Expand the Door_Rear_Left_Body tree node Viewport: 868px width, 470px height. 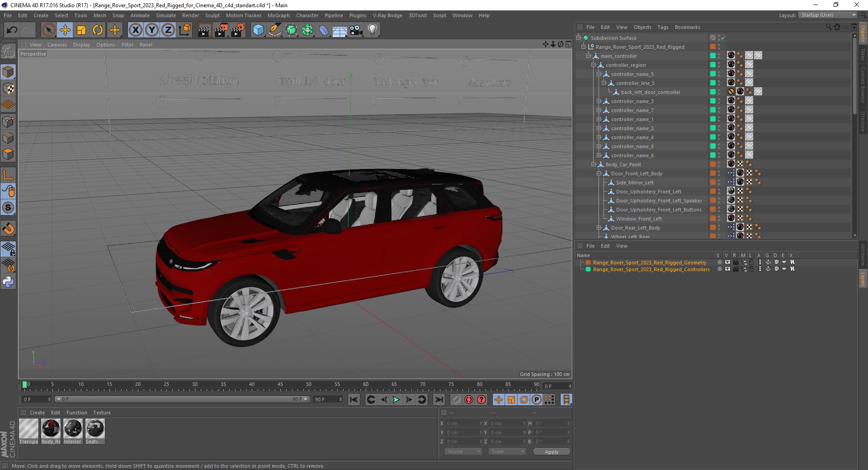coord(599,228)
